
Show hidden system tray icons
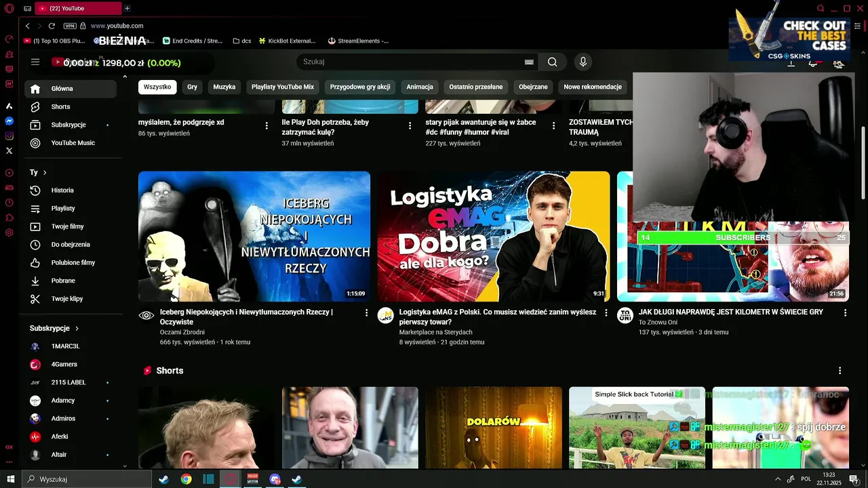point(777,479)
